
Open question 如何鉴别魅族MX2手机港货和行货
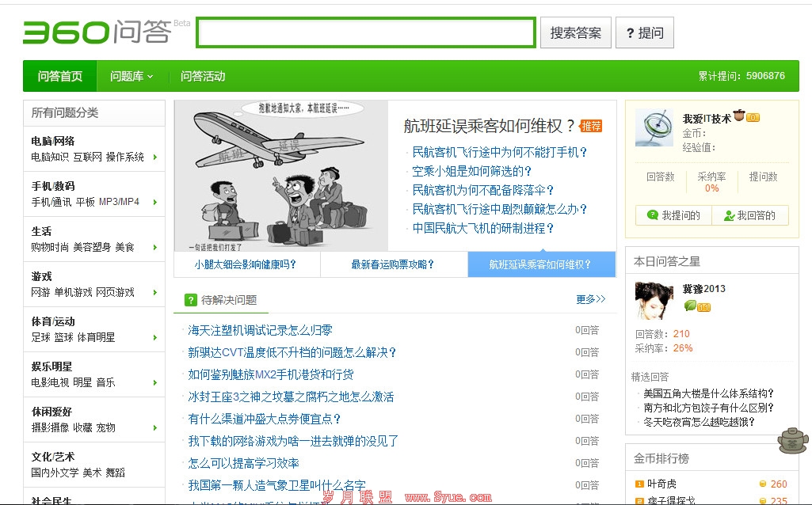pyautogui.click(x=271, y=374)
